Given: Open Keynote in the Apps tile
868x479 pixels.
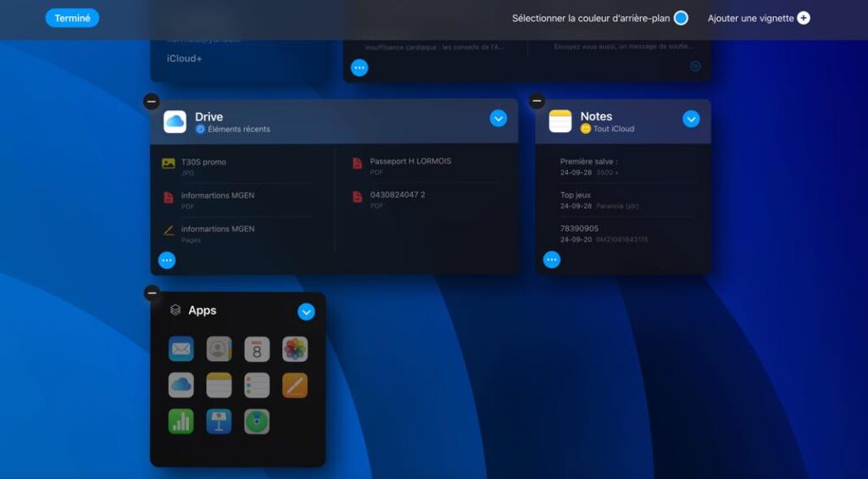Looking at the screenshot, I should pos(219,421).
